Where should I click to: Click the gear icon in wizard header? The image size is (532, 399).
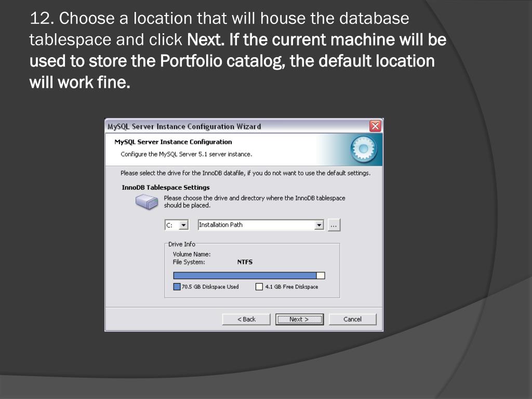pyautogui.click(x=363, y=149)
